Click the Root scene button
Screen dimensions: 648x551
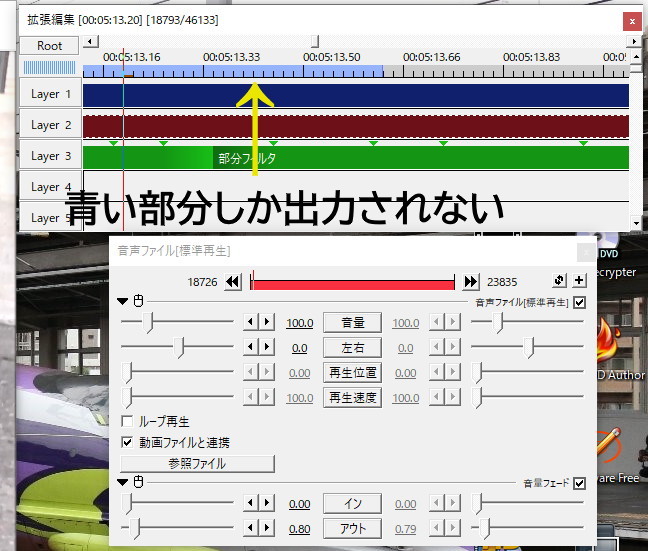pyautogui.click(x=49, y=45)
